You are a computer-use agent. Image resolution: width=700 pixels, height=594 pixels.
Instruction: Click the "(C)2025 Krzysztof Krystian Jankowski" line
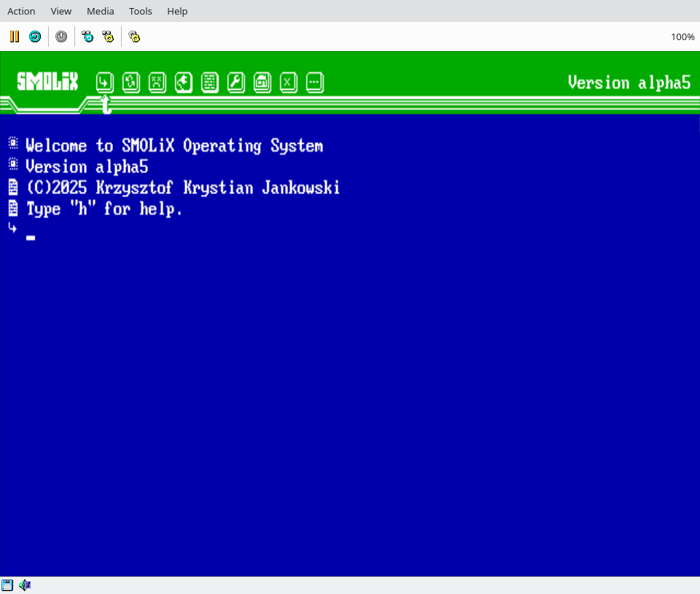(x=183, y=188)
